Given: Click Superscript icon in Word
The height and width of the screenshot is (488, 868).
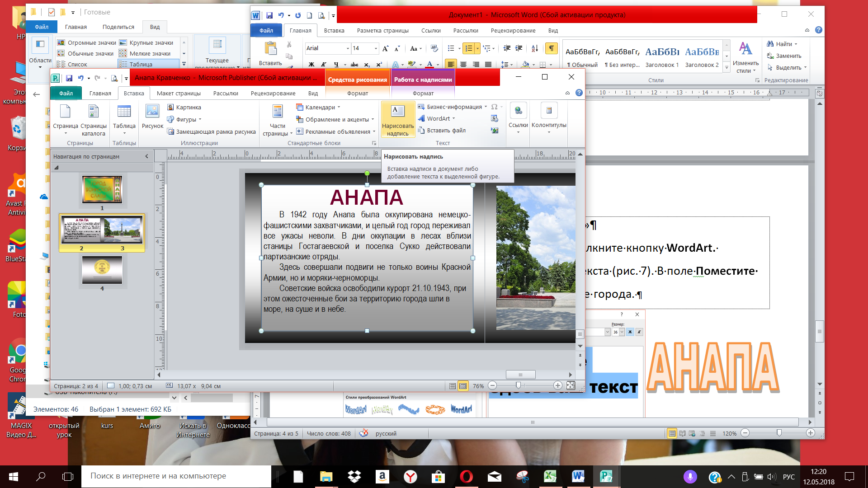Looking at the screenshot, I should (379, 65).
